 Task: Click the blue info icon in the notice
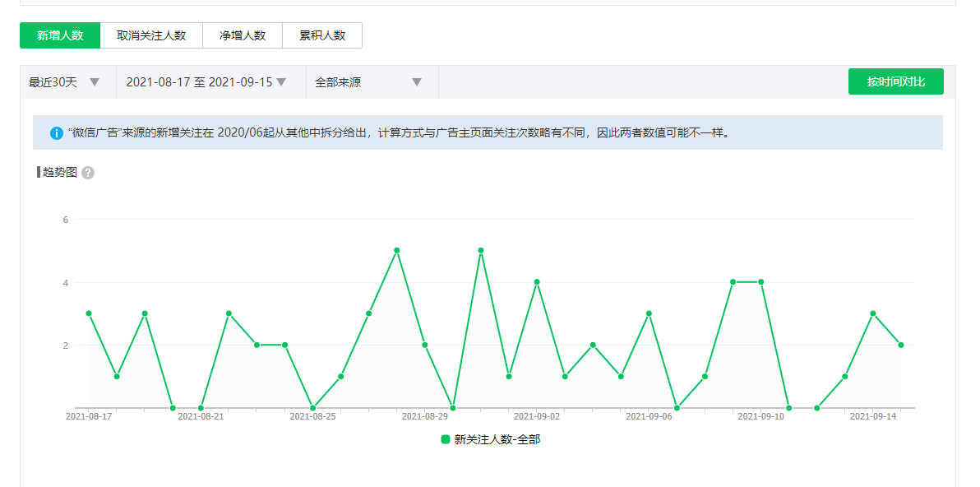[x=56, y=132]
